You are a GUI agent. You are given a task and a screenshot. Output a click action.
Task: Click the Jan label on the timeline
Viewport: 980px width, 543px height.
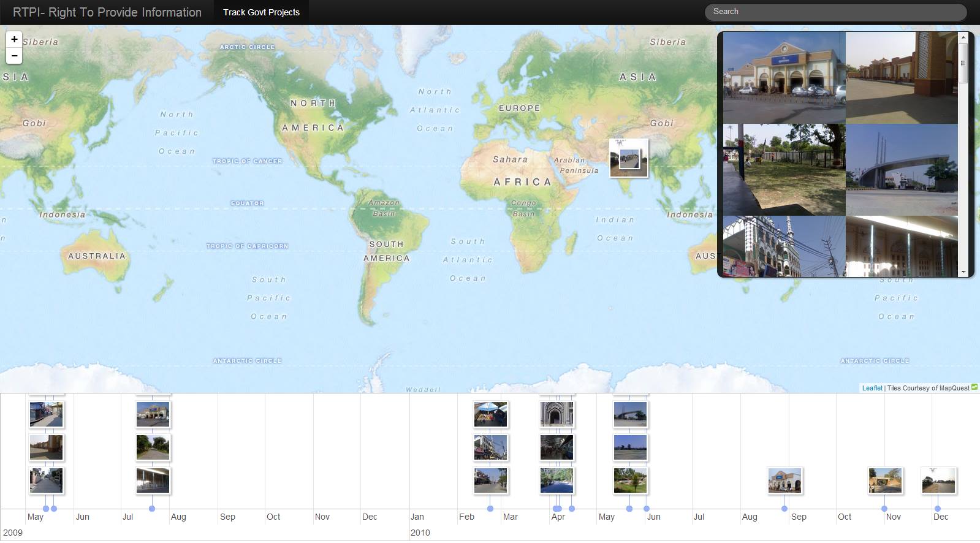(417, 517)
